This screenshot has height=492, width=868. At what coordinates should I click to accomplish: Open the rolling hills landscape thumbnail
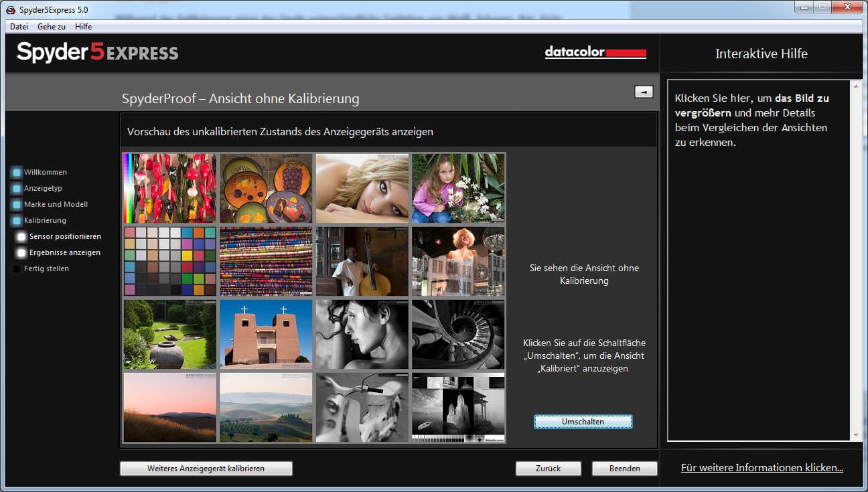pos(266,407)
